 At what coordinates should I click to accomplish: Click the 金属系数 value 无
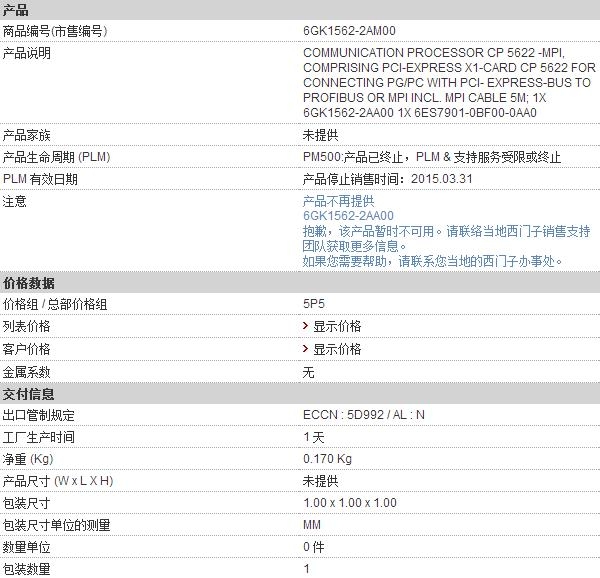point(308,372)
